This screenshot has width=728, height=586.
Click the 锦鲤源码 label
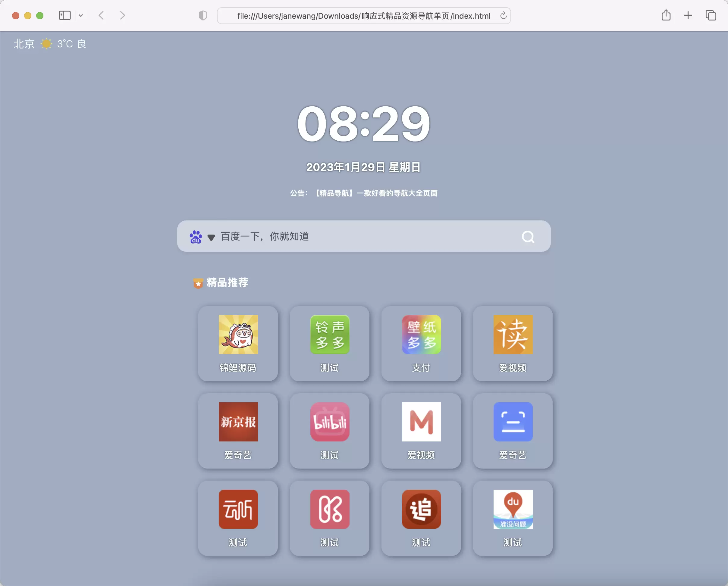(238, 368)
